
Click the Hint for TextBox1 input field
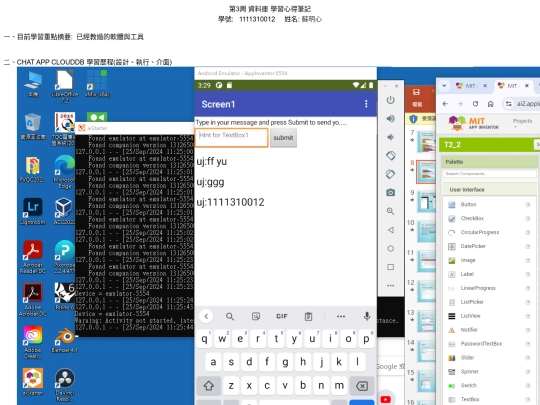click(x=231, y=138)
